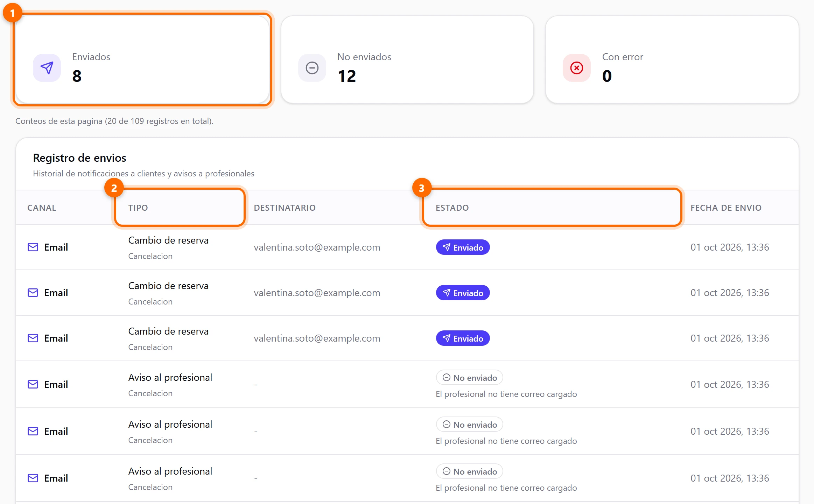814x504 pixels.
Task: Click the circled minus No enviados icon
Action: pyautogui.click(x=312, y=68)
